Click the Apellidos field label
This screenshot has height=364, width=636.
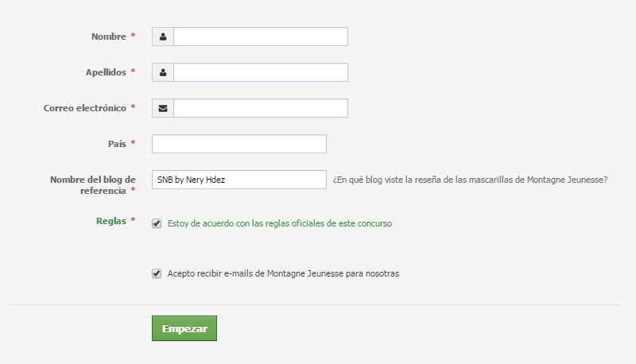tap(106, 72)
